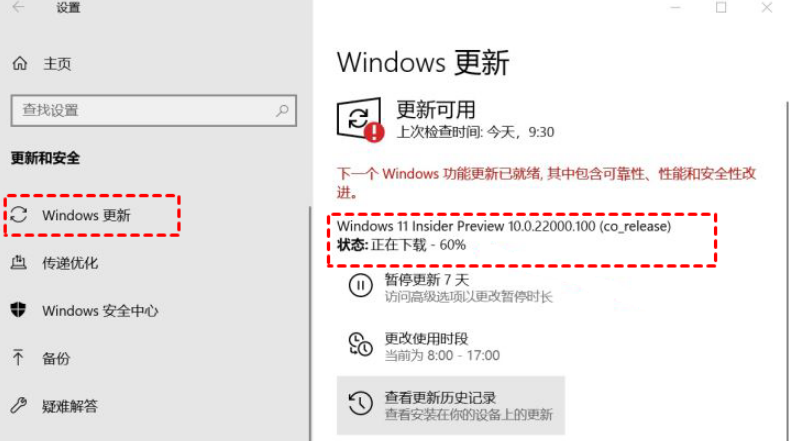This screenshot has height=441, width=795.
Task: Focus the 查找设置 search field
Action: tap(154, 111)
